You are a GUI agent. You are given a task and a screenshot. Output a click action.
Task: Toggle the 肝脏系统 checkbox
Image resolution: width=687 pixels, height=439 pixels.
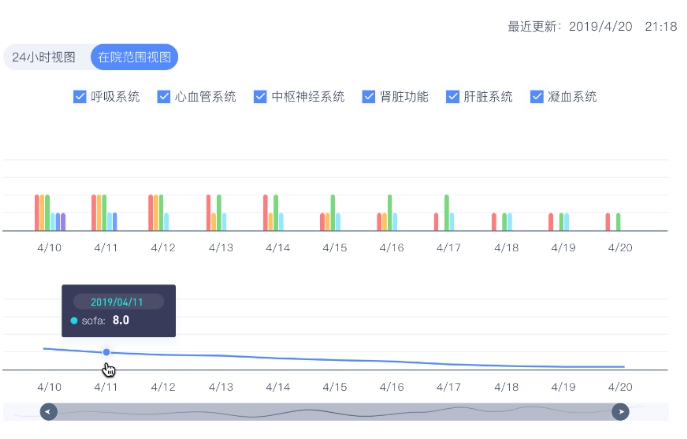click(x=452, y=97)
